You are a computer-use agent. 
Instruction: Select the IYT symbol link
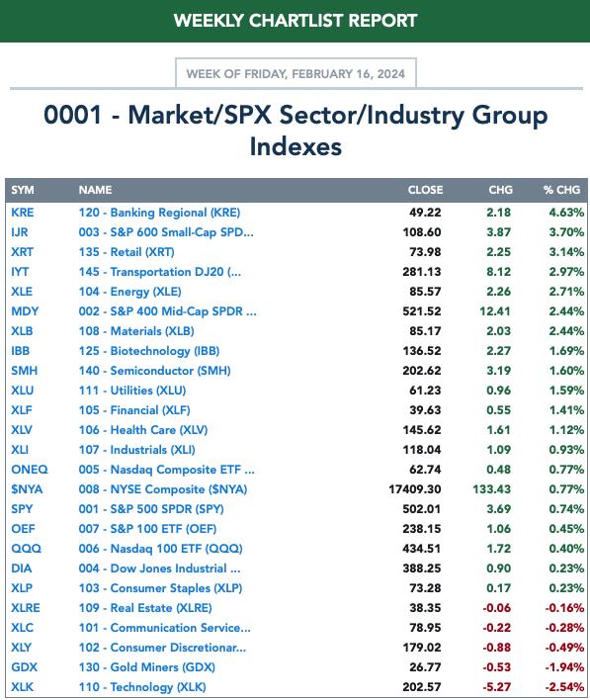[20, 272]
